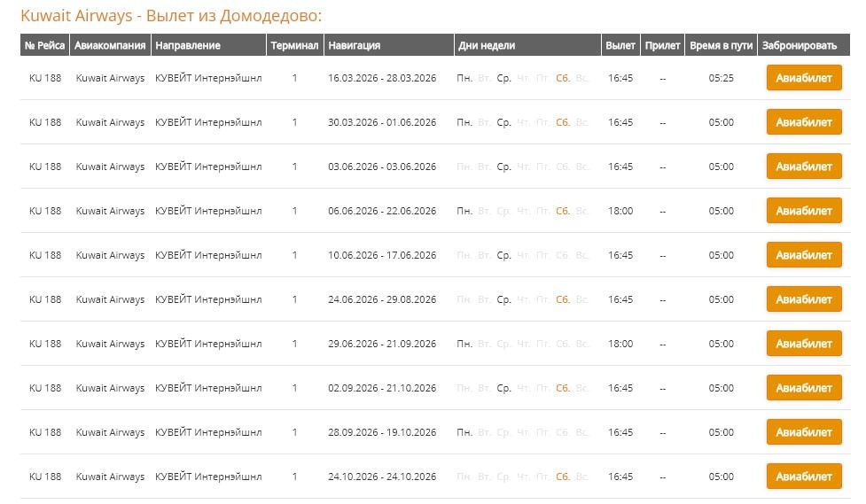Click the Терминал column header
This screenshot has height=504, width=866.
pos(294,45)
